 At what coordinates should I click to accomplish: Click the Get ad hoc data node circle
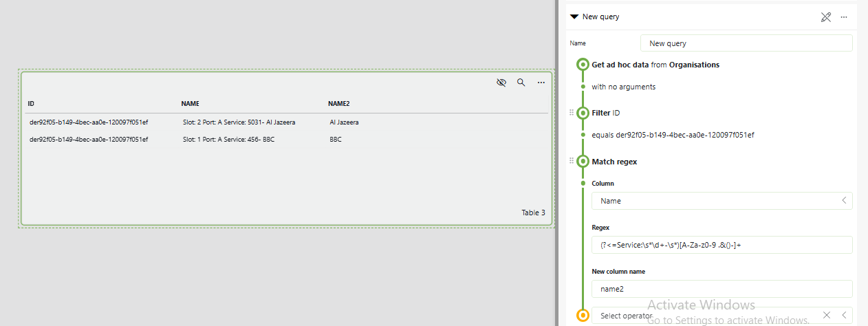583,65
